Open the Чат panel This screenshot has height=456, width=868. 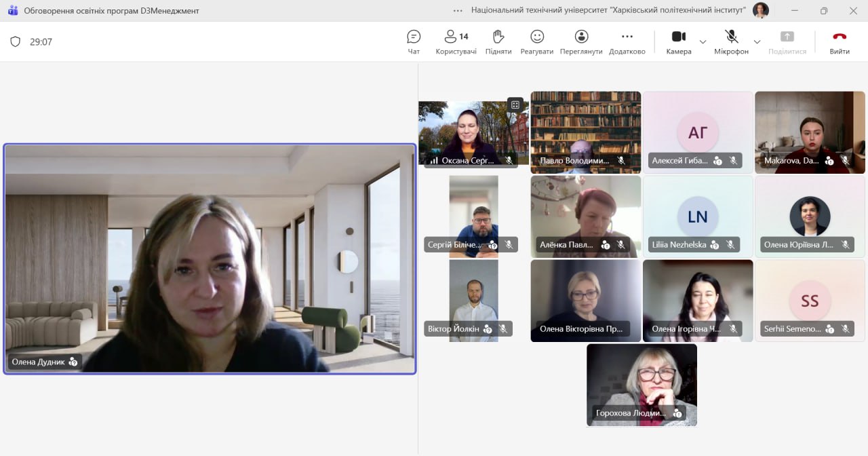(414, 42)
